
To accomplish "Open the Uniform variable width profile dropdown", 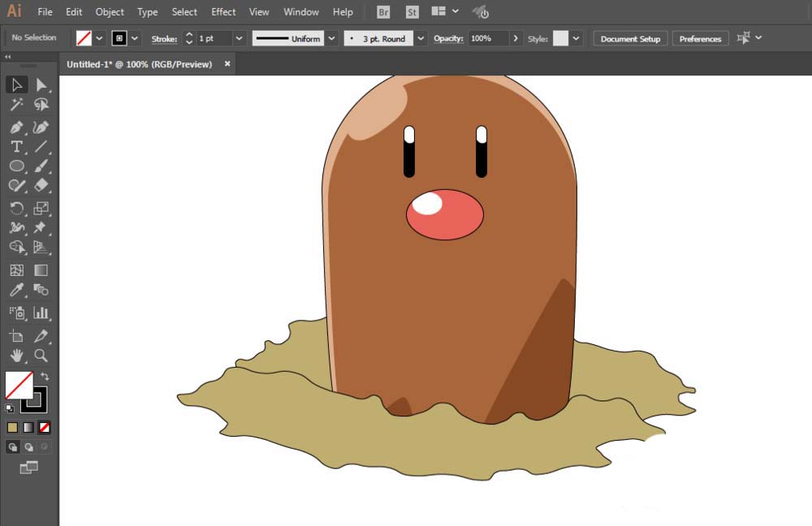I will pyautogui.click(x=332, y=38).
